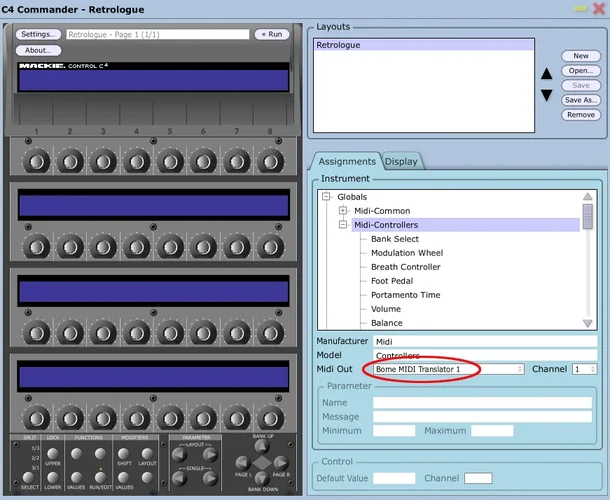
Task: Click first-row knob under column 5
Action: click(x=170, y=161)
